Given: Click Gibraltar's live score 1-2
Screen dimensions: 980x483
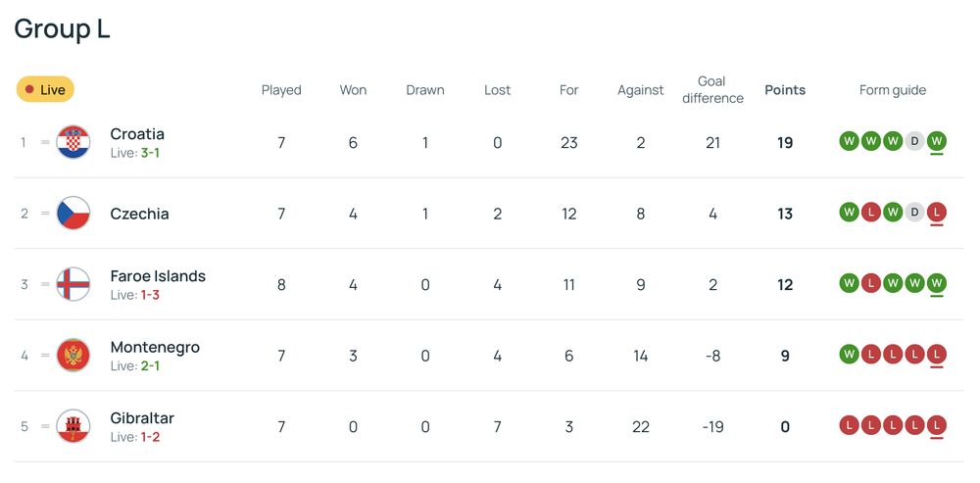Looking at the screenshot, I should [150, 437].
